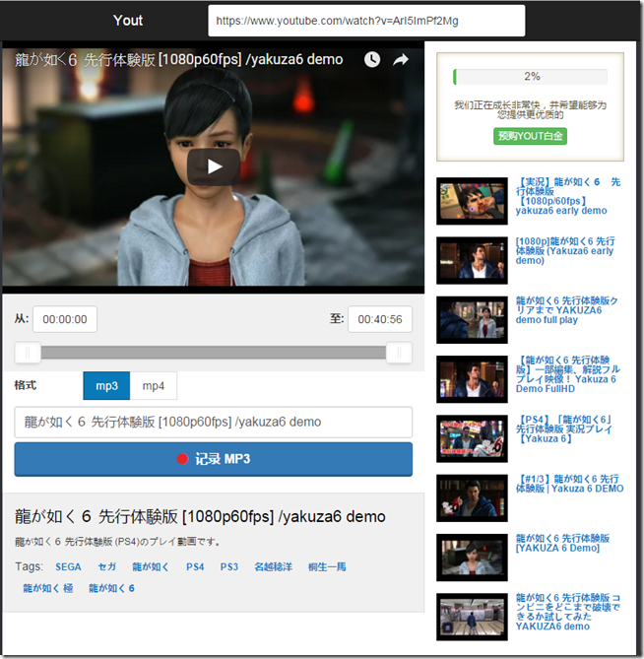Click the description text mentioning (PS4)
Screen dimensions: 644x659
pyautogui.click(x=117, y=542)
